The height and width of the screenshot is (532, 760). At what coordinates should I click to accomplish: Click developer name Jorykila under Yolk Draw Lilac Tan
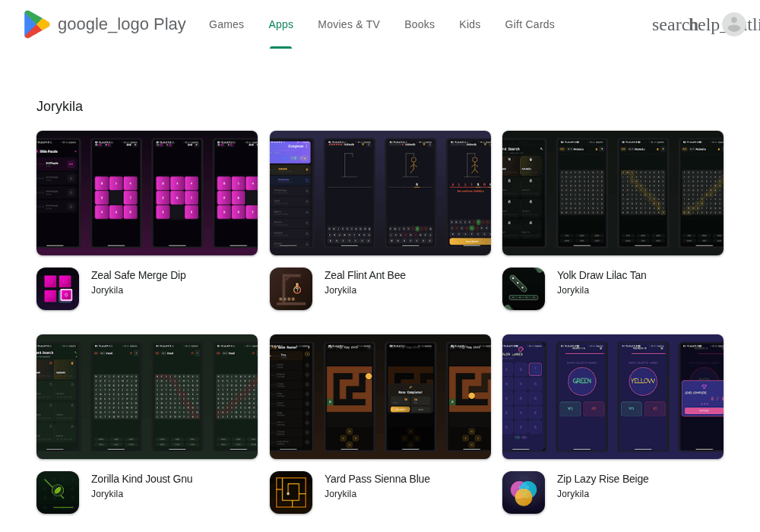point(573,290)
